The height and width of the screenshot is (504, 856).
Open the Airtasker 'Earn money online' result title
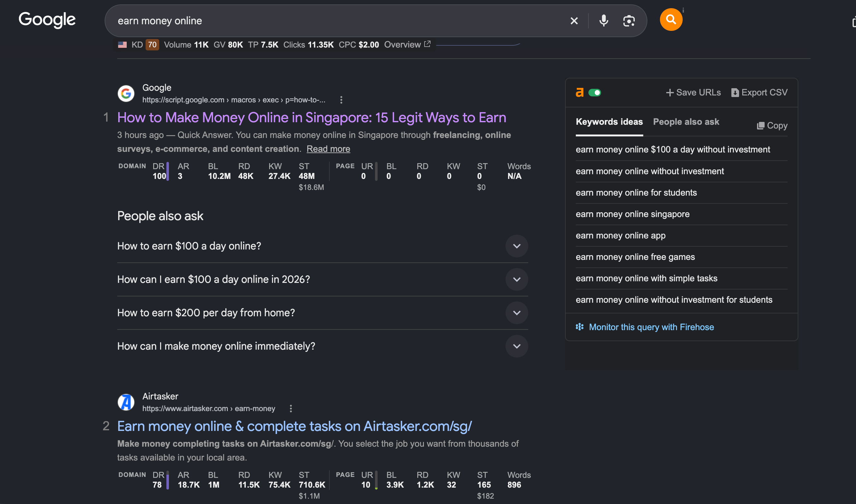(x=294, y=426)
